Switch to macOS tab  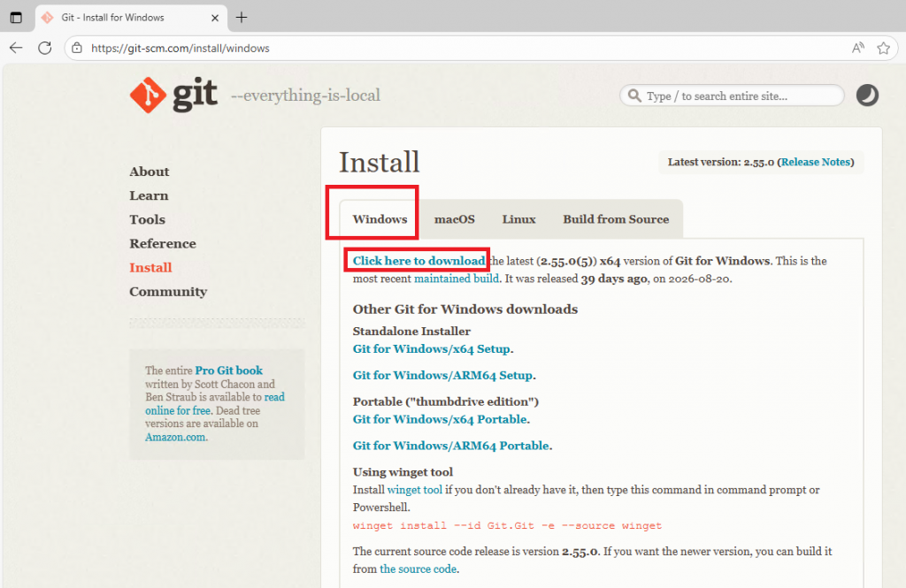[x=455, y=219]
